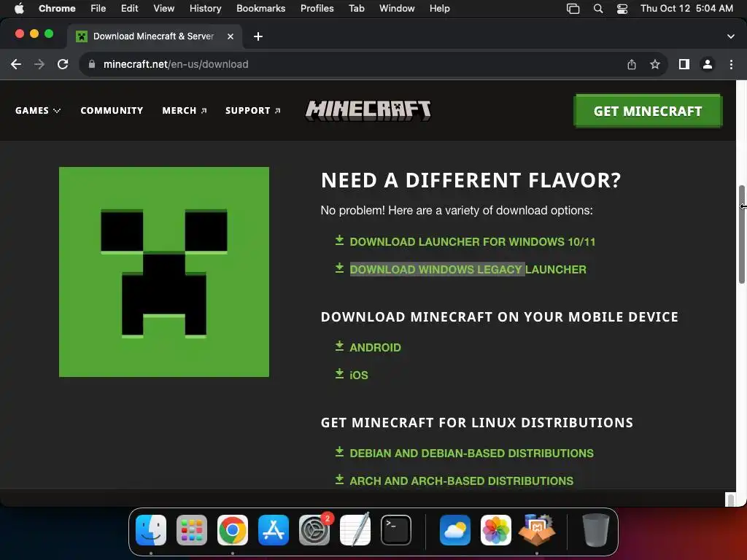Expand the GAMES dropdown menu

[38, 111]
